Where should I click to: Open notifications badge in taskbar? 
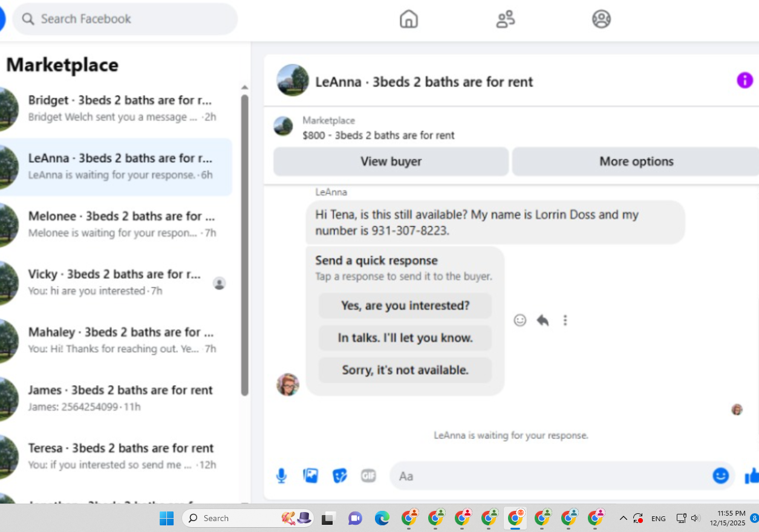point(754,518)
